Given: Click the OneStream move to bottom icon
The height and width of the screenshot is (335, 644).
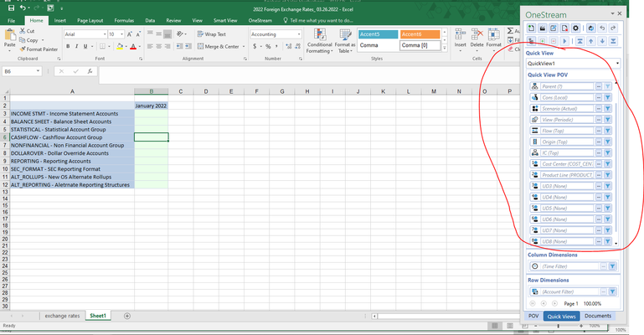Looking at the screenshot, I should click(x=613, y=41).
